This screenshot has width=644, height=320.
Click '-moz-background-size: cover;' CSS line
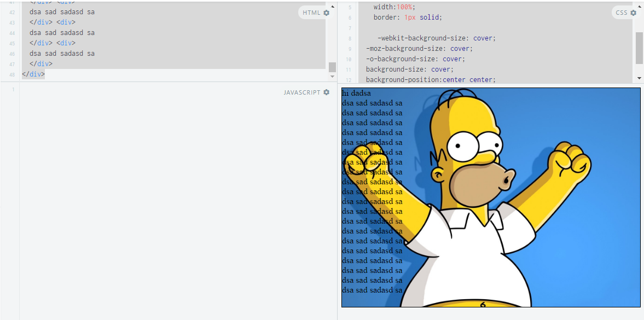point(419,49)
